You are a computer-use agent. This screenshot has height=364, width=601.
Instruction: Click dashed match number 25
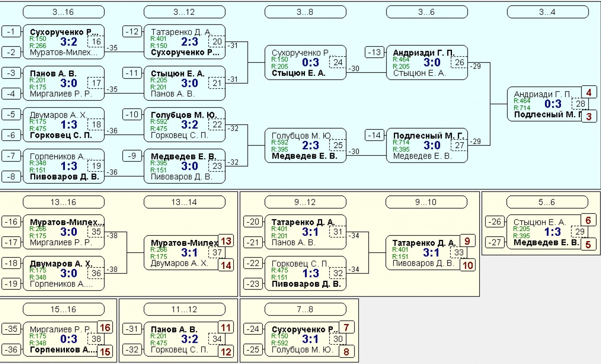(x=338, y=145)
